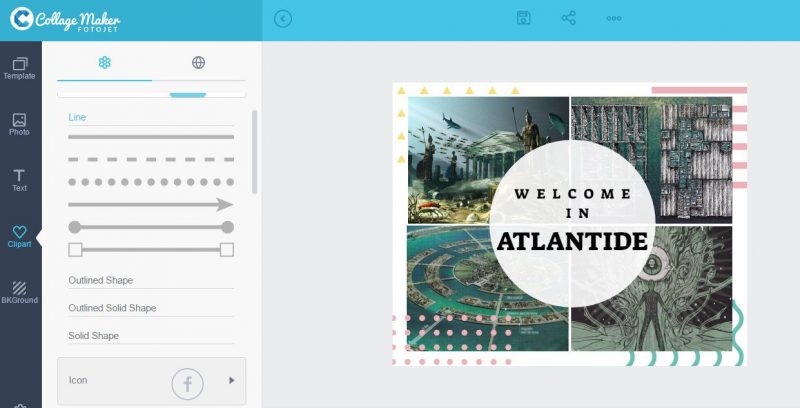The height and width of the screenshot is (408, 800).
Task: Select the IN text on the collage
Action: (x=578, y=213)
